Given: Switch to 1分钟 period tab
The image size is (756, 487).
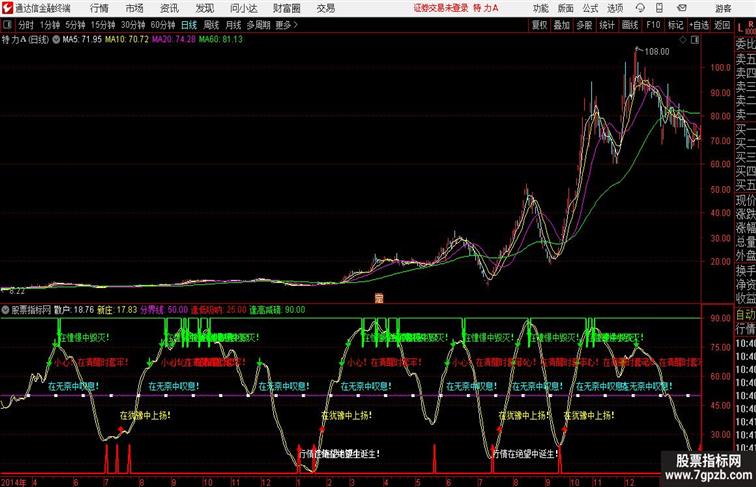Looking at the screenshot, I should tap(50, 25).
